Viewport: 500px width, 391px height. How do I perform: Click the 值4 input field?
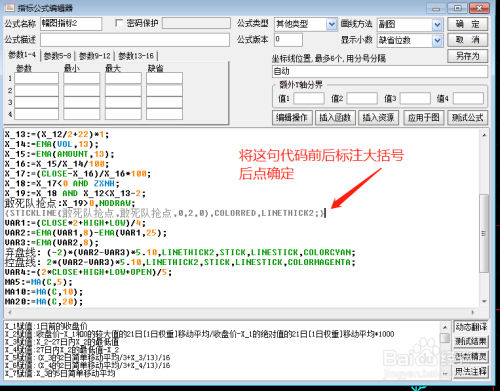(x=468, y=99)
